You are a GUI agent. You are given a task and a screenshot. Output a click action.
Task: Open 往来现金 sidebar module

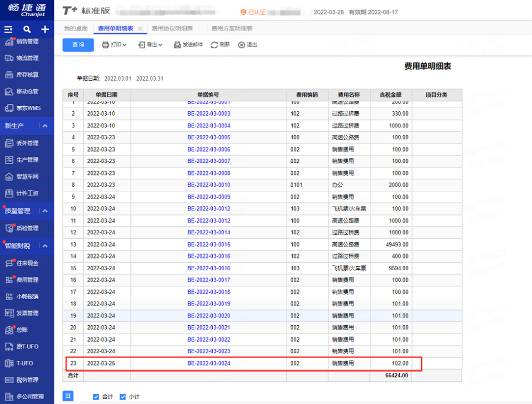pos(22,263)
